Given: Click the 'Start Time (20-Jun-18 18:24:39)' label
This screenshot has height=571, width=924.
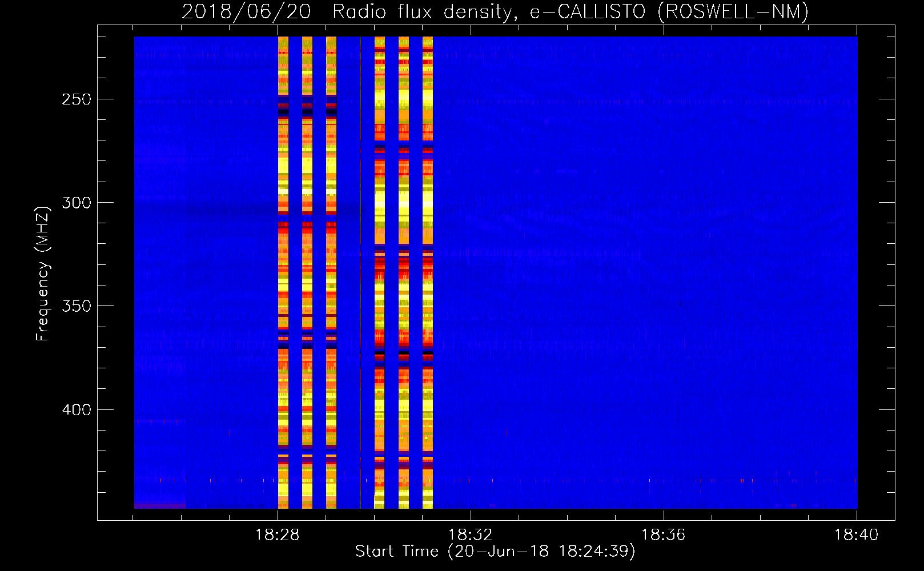Looking at the screenshot, I should pyautogui.click(x=495, y=551).
